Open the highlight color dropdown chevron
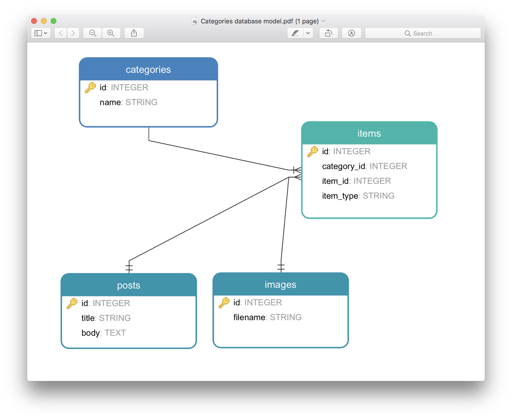Image resolution: width=512 pixels, height=420 pixels. (308, 33)
